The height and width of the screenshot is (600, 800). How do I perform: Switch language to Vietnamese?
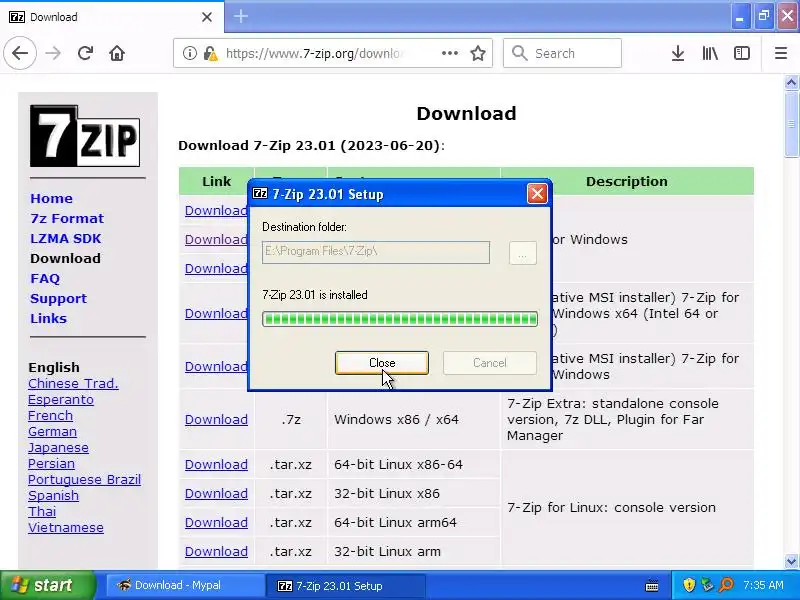[x=66, y=528]
